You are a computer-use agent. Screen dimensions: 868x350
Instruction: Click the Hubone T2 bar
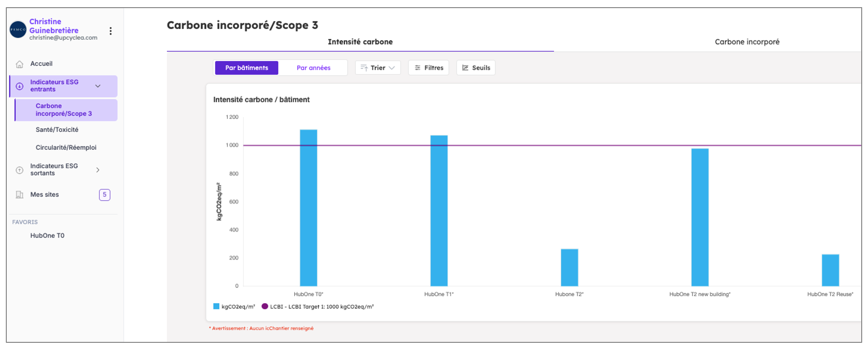[569, 268]
